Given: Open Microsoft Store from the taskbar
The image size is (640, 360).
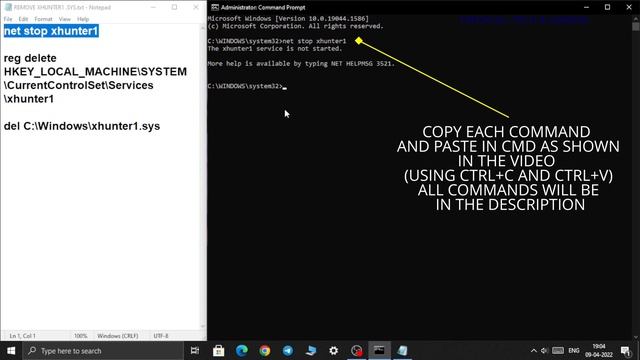Looking at the screenshot, I should coord(218,351).
